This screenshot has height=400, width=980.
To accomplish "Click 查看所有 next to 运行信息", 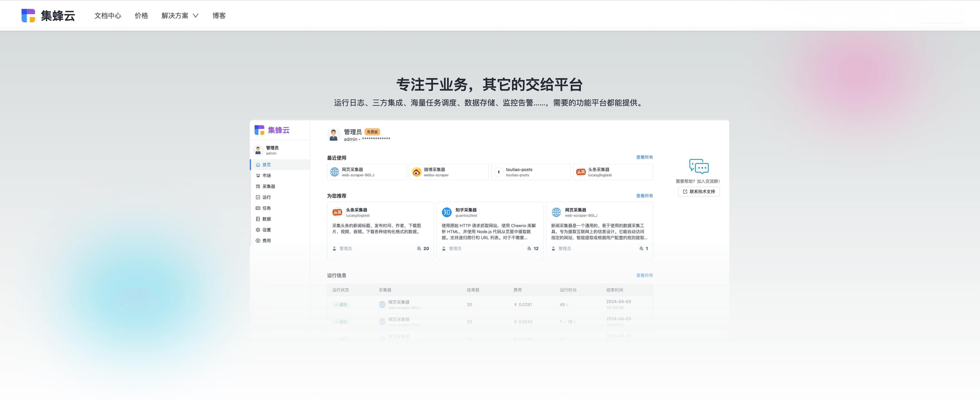I will click(644, 275).
